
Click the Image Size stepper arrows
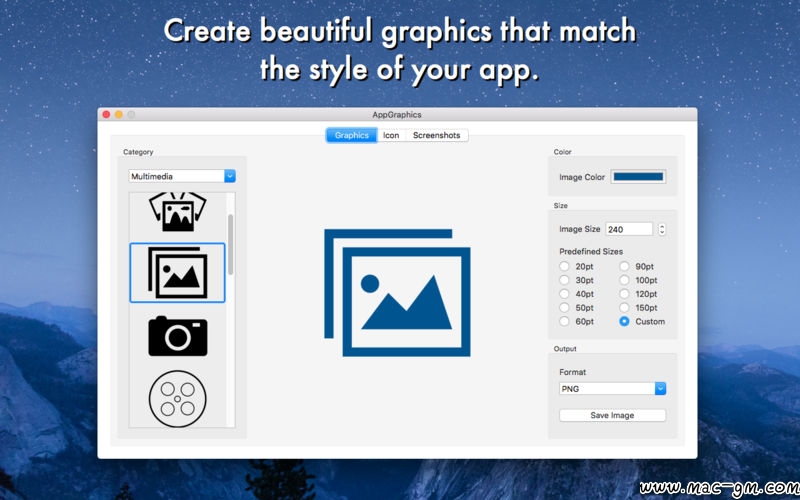click(x=661, y=229)
